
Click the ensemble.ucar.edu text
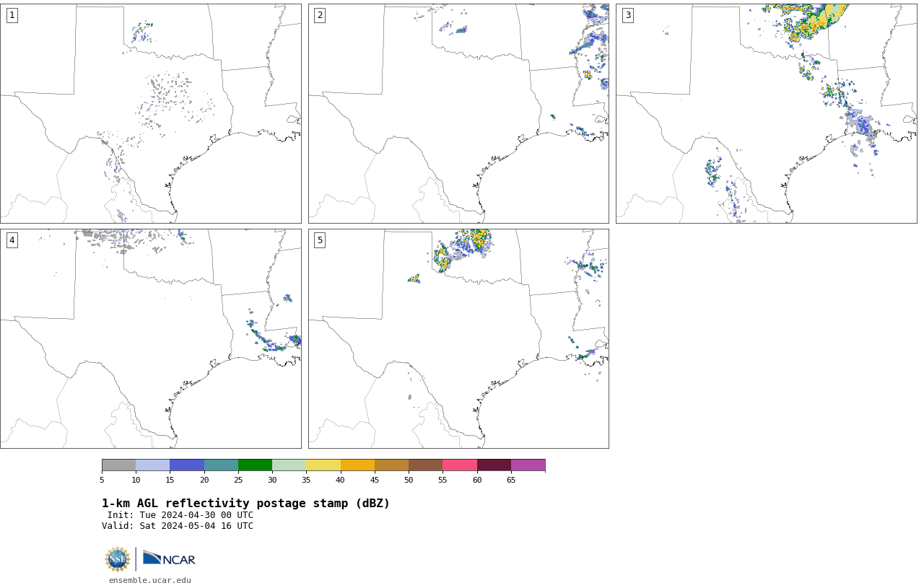click(x=150, y=580)
